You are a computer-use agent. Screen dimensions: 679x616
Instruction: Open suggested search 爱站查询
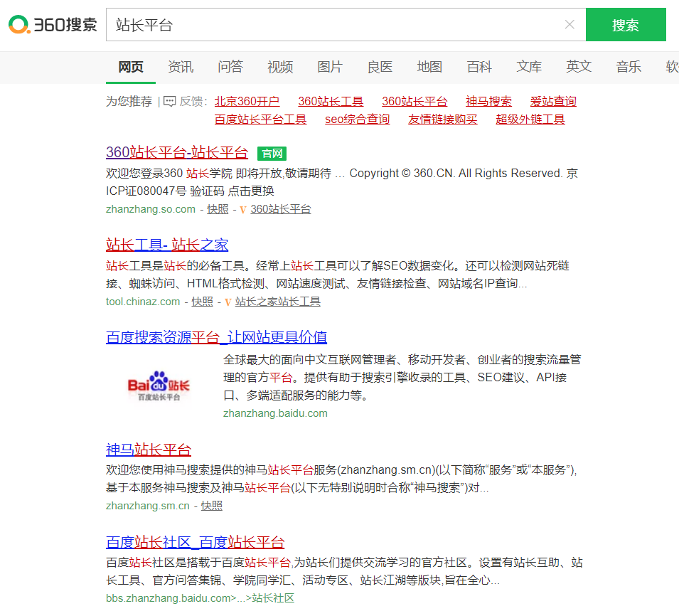553,102
